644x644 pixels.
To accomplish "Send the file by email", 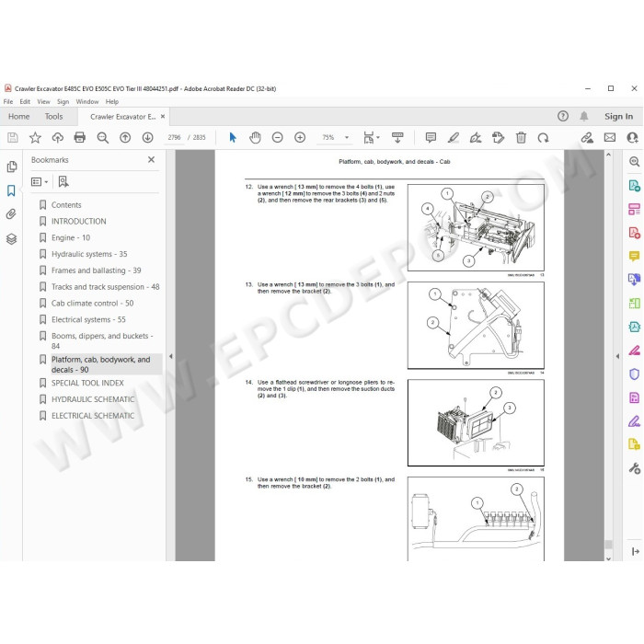I will 610,138.
